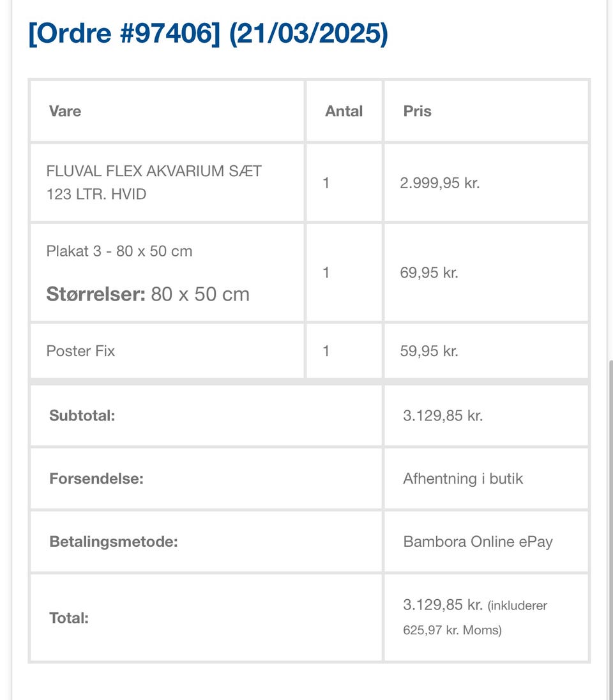Screen dimensions: 613x700
Task: Click the Betalingsmetode label
Action: click(113, 542)
